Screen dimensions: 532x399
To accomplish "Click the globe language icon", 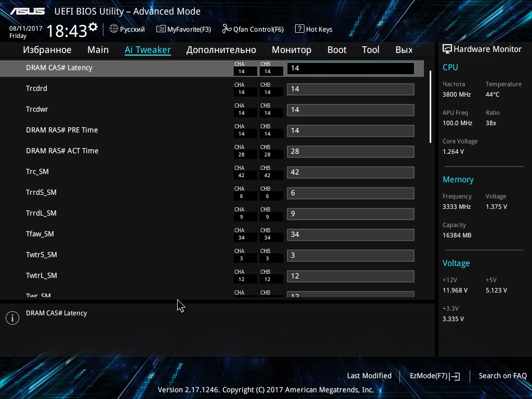I will (114, 29).
